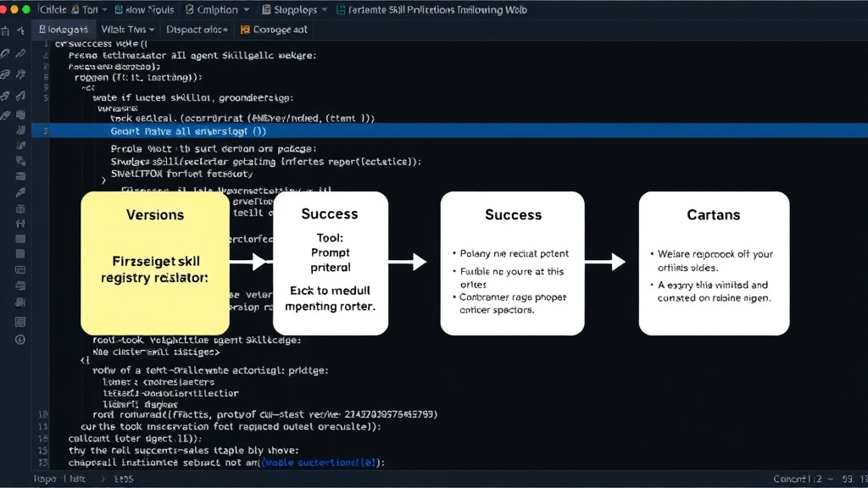The width and height of the screenshot is (868, 488).
Task: Click the line callcant loter dgect
Action: coord(135,439)
